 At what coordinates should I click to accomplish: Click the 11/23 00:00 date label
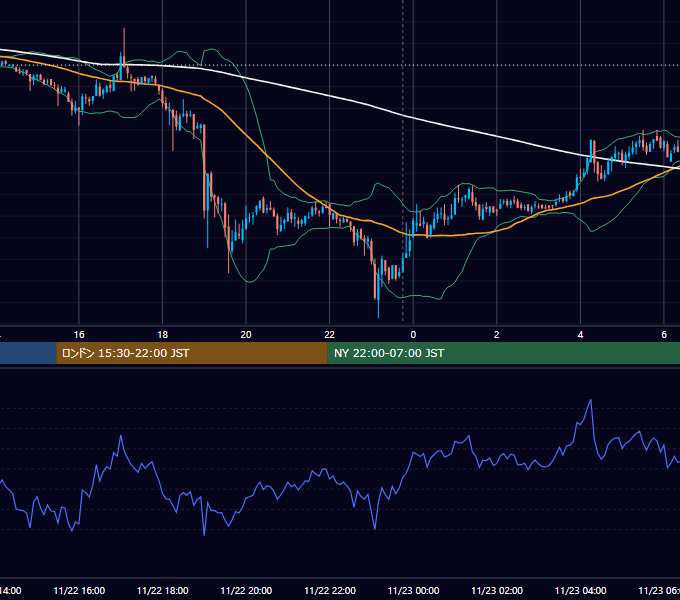(x=413, y=590)
